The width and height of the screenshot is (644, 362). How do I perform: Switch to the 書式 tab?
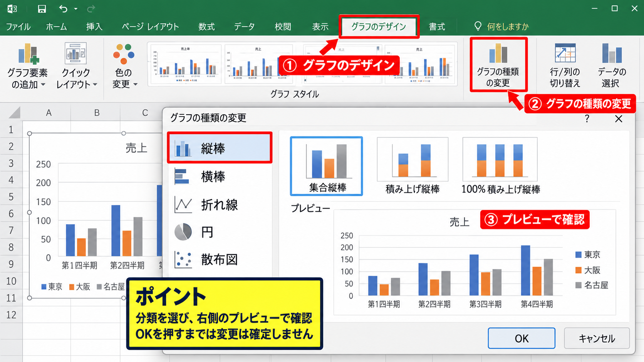(437, 27)
